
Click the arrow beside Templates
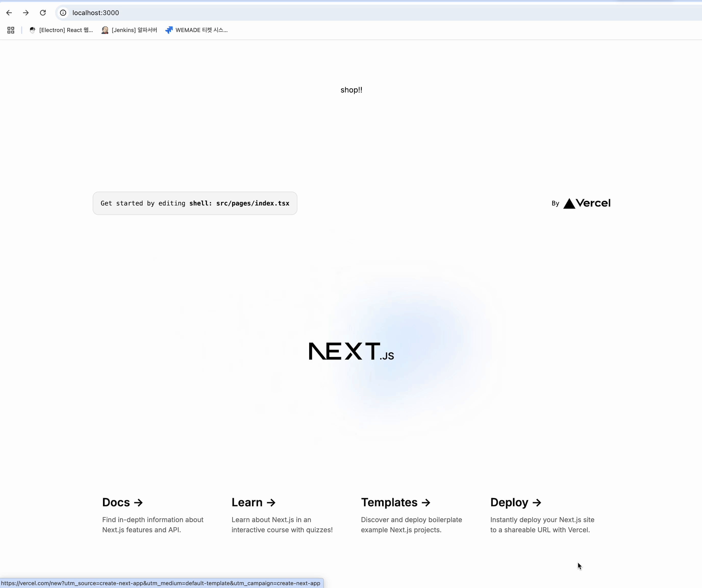click(426, 503)
